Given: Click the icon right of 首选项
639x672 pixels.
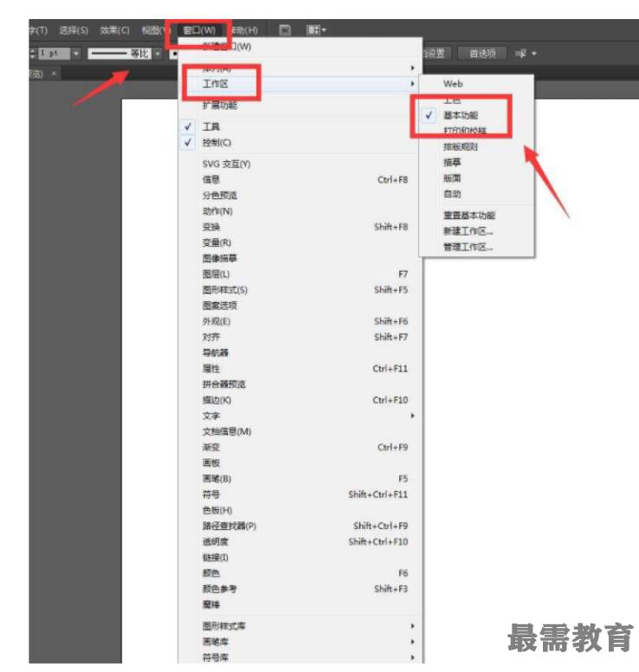Looking at the screenshot, I should 520,54.
